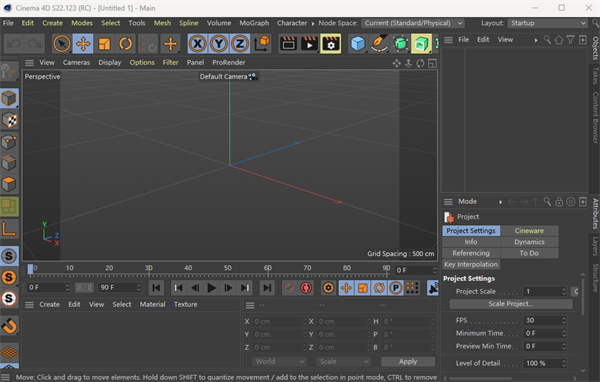The width and height of the screenshot is (600, 382).
Task: Select the Scale tool icon
Action: coord(104,44)
